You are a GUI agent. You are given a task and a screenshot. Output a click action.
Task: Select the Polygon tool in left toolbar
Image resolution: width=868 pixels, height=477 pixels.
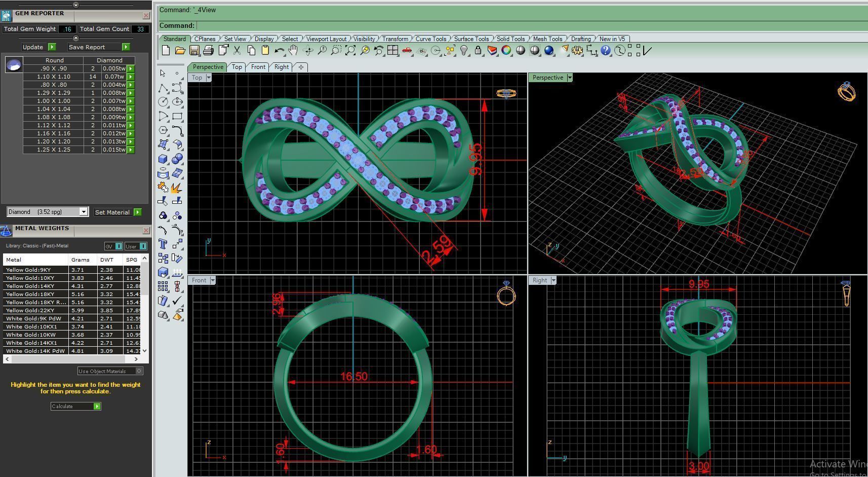click(x=163, y=130)
